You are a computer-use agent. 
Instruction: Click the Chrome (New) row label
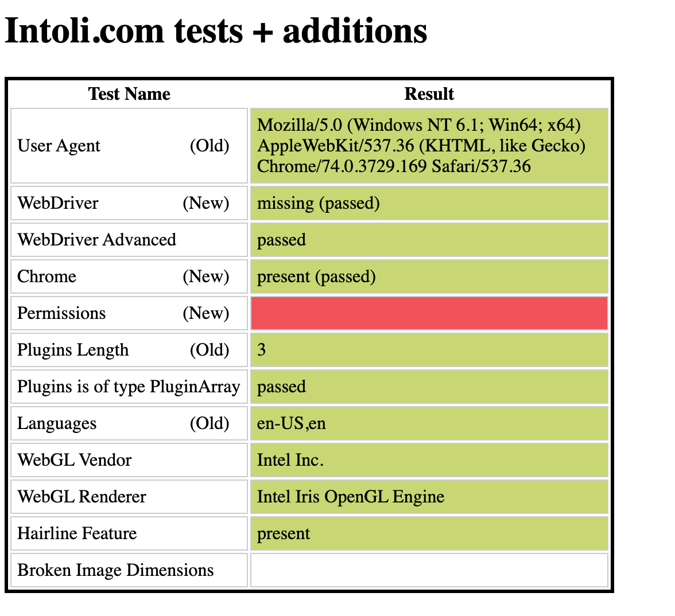(129, 276)
